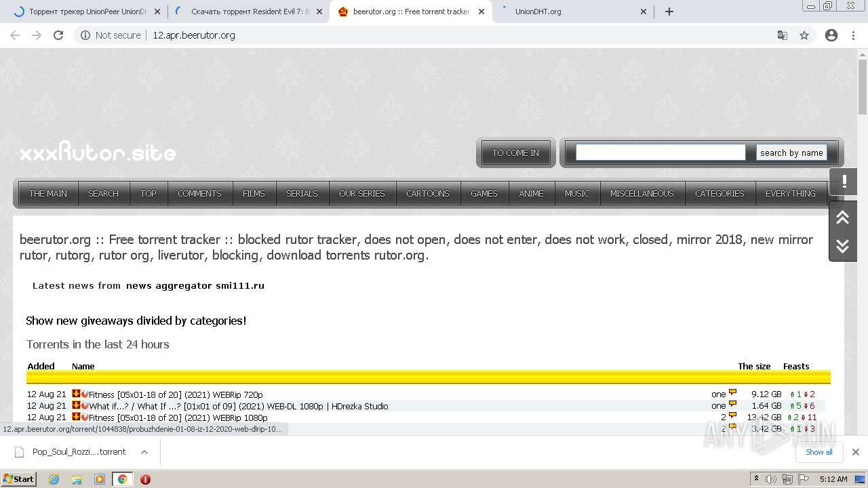This screenshot has height=488, width=868.
Task: Open the SERIALS category
Action: click(302, 193)
